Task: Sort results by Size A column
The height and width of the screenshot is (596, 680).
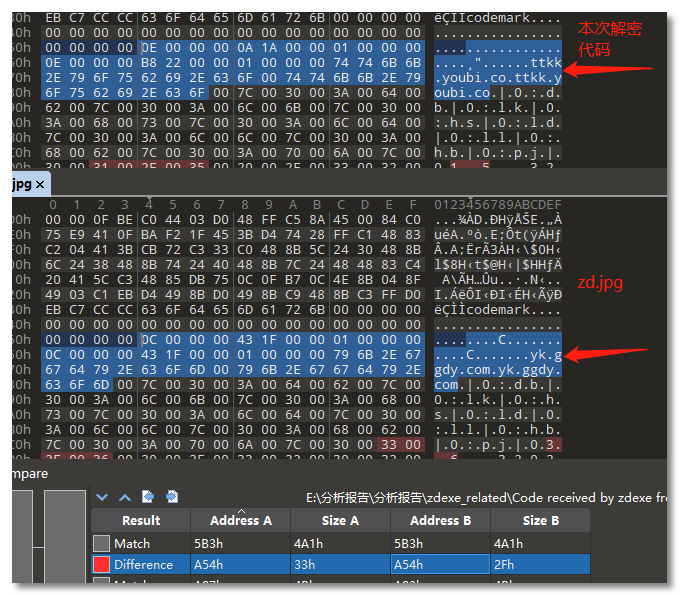Action: [340, 520]
